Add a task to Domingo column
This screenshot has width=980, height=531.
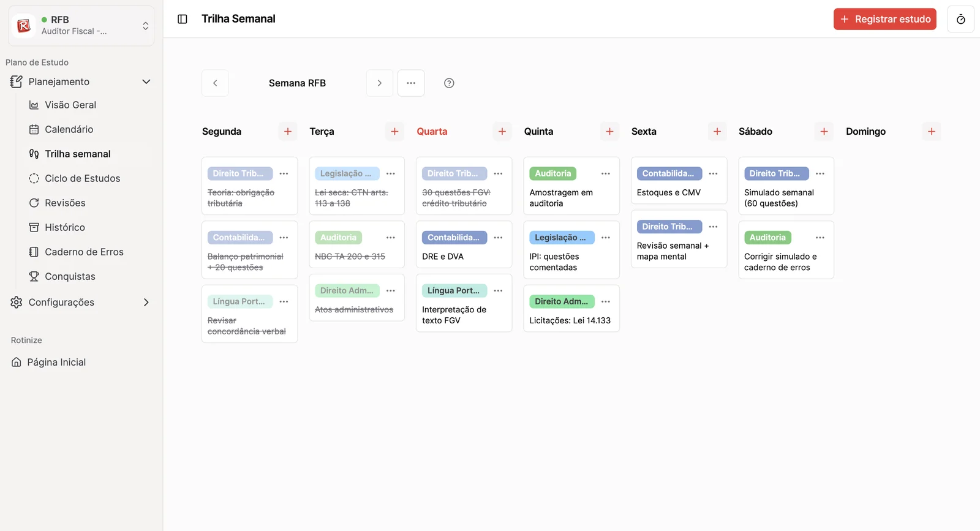(x=932, y=132)
